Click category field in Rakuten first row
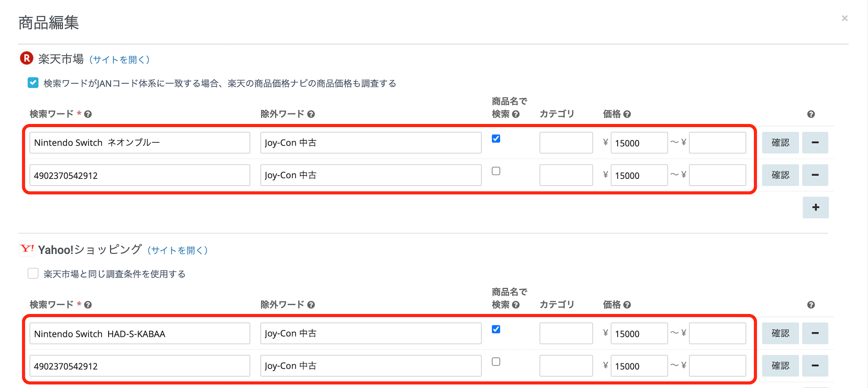This screenshot has height=388, width=868. click(x=566, y=142)
